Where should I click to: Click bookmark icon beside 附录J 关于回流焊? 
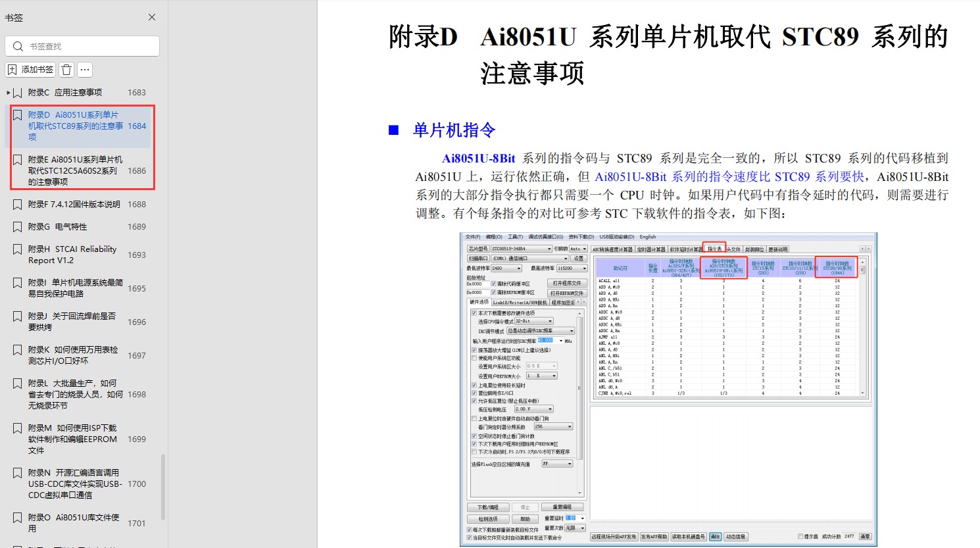coord(18,316)
